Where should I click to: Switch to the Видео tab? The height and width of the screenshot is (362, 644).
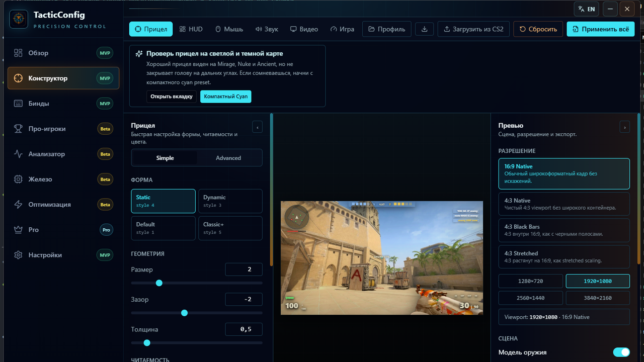click(x=304, y=29)
